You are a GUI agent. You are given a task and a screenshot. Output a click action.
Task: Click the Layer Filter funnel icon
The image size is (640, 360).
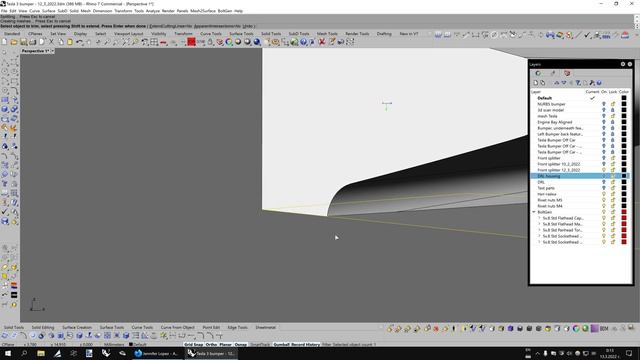(578, 83)
